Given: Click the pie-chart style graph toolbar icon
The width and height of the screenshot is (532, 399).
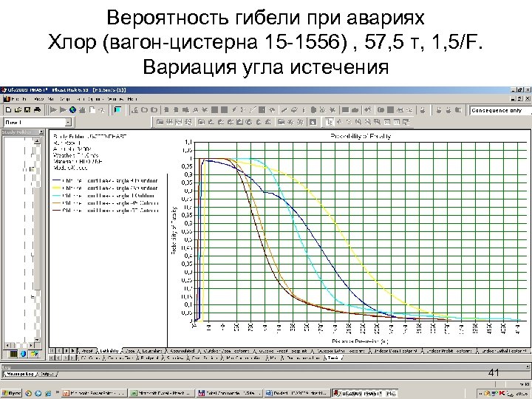Looking at the screenshot, I should [249, 122].
